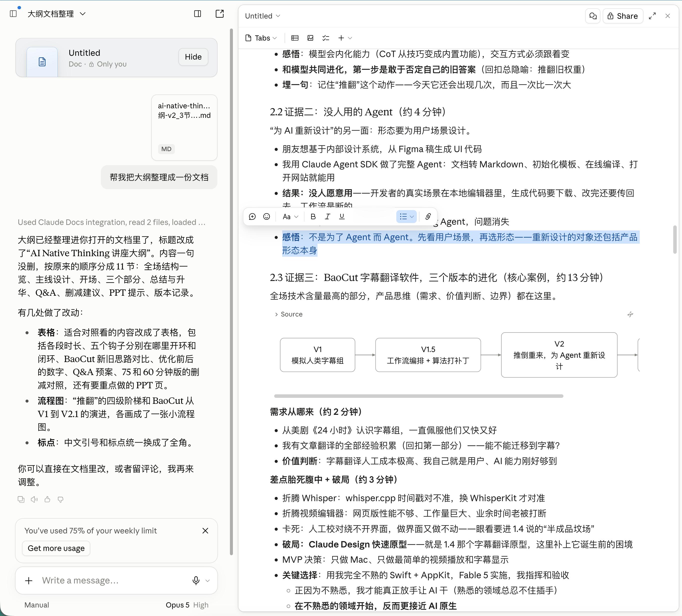Screen dimensions: 682x616
Task: Click the Get more usage button
Action: click(x=56, y=548)
